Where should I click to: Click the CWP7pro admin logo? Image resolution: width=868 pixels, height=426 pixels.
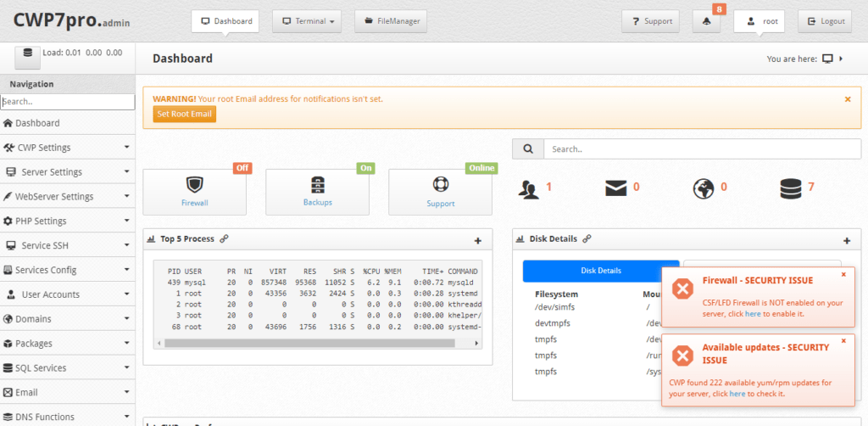coord(72,21)
